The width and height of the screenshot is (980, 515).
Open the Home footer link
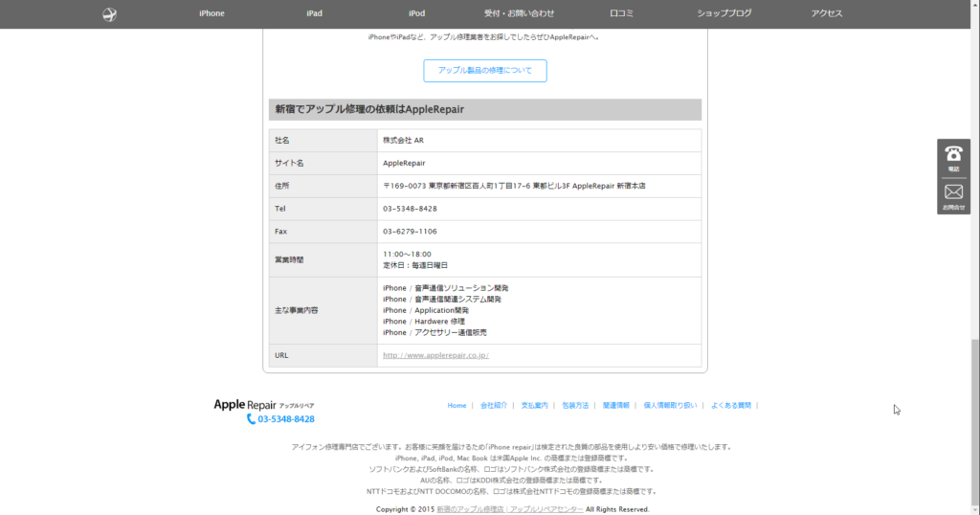pyautogui.click(x=457, y=406)
